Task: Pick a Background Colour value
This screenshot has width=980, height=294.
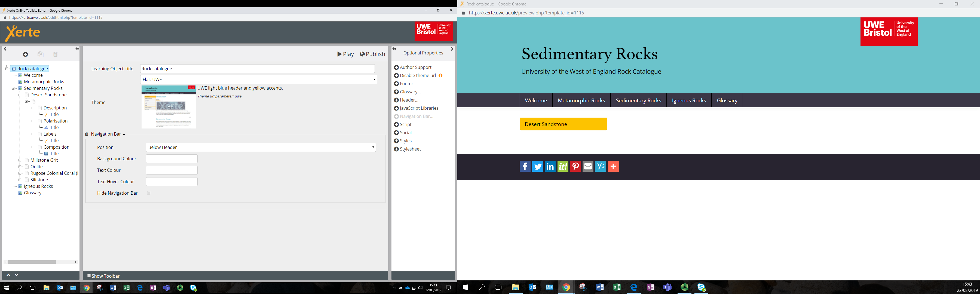Action: click(171, 159)
